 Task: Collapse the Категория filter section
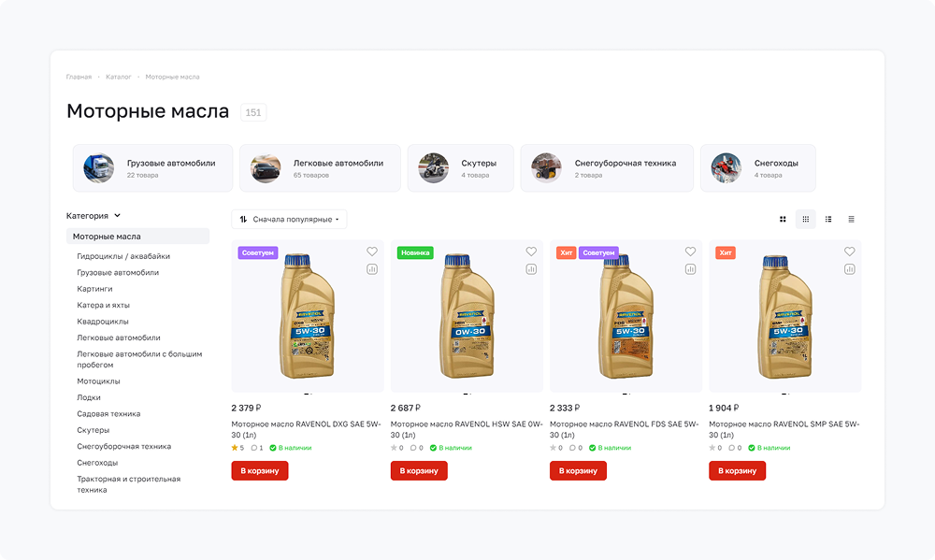pyautogui.click(x=93, y=216)
